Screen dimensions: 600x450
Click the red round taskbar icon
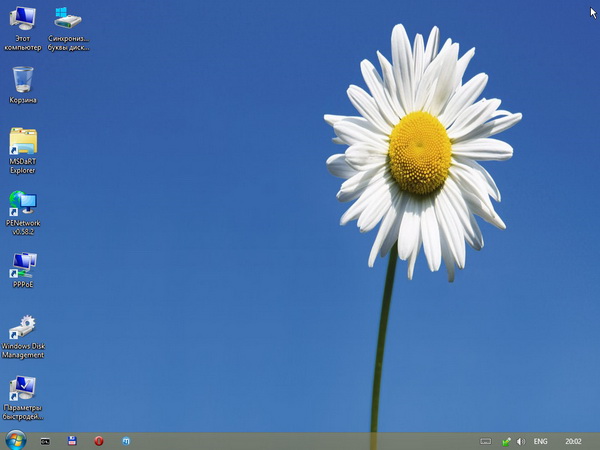(99, 440)
